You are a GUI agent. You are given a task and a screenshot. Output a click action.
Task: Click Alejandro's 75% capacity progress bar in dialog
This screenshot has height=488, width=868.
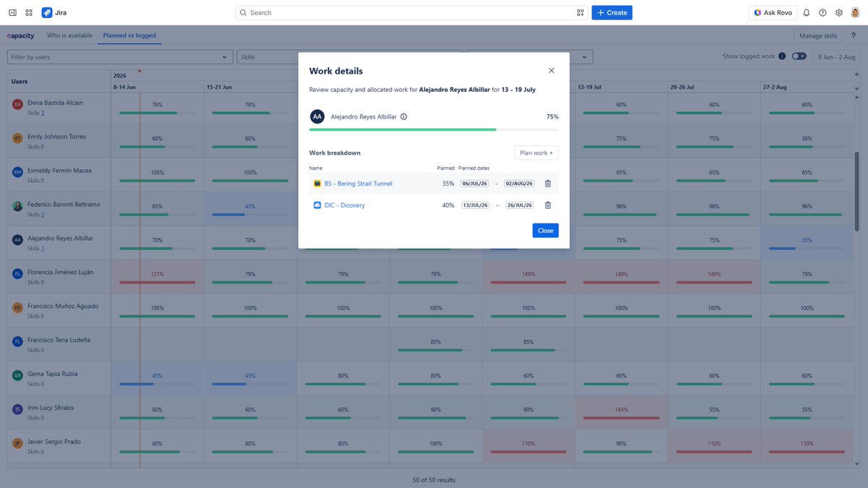(434, 129)
